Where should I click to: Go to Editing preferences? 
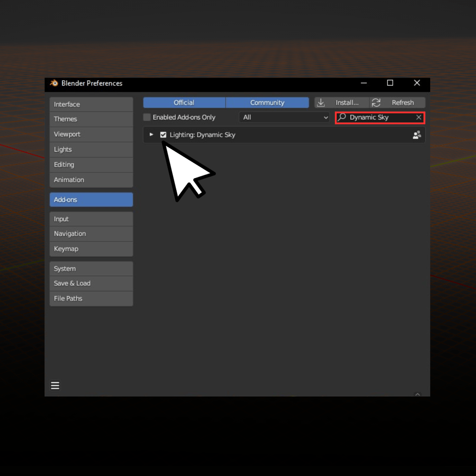point(91,164)
